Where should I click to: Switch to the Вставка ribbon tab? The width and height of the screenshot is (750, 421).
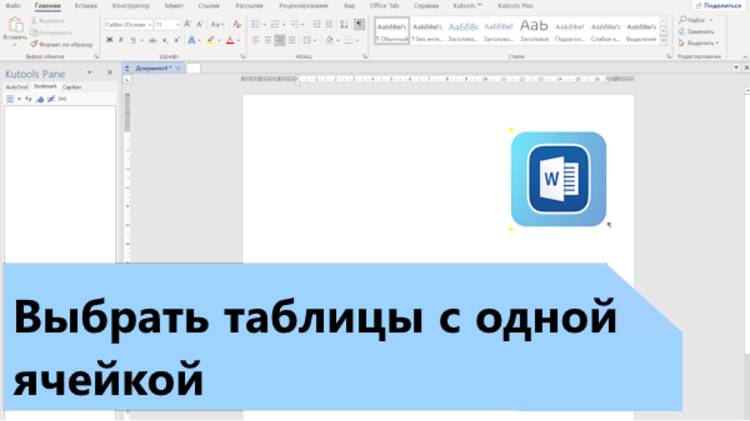86,6
